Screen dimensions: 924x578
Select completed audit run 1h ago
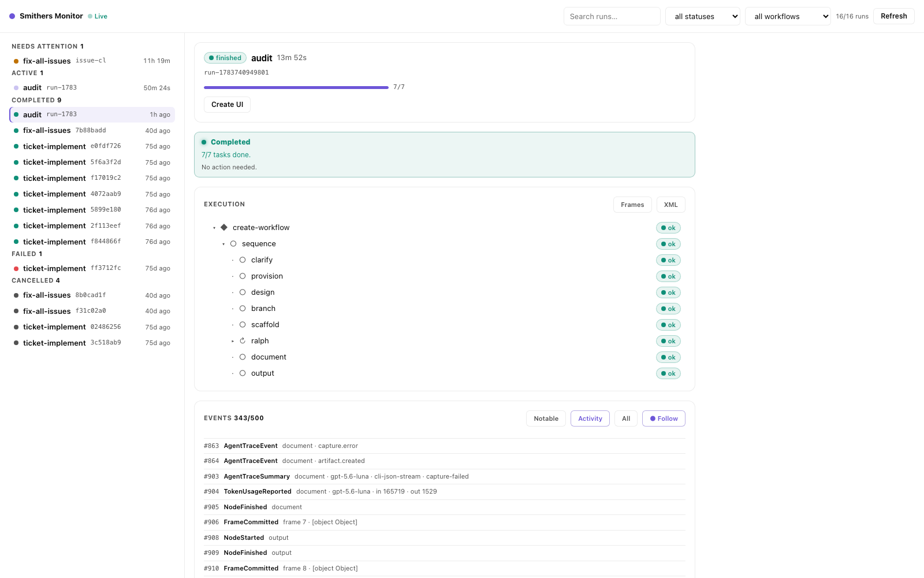pyautogui.click(x=92, y=114)
